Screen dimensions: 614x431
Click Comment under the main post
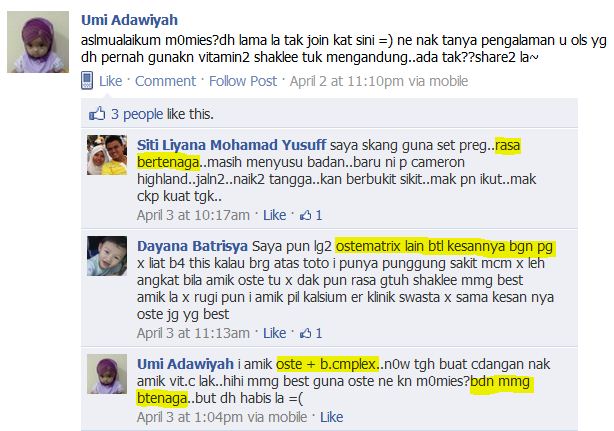click(x=165, y=81)
